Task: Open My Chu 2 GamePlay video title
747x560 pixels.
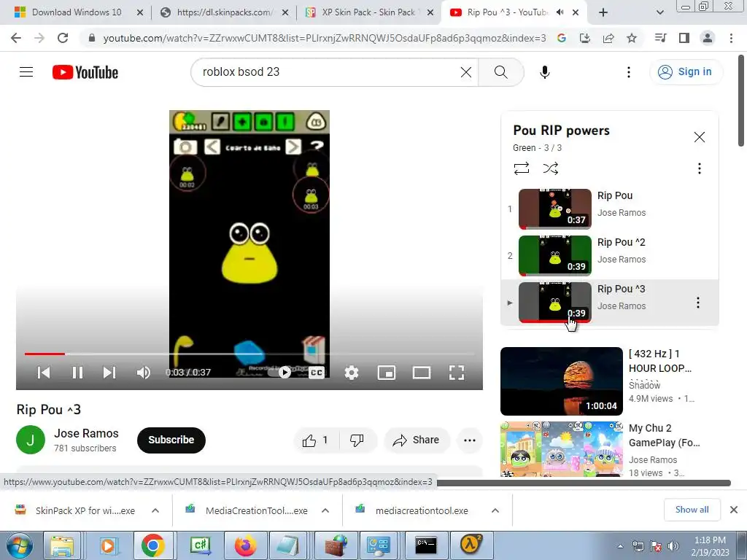Action: (664, 435)
